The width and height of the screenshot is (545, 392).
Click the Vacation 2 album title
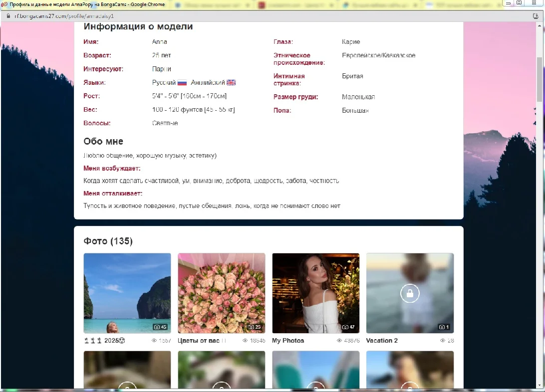click(x=382, y=341)
